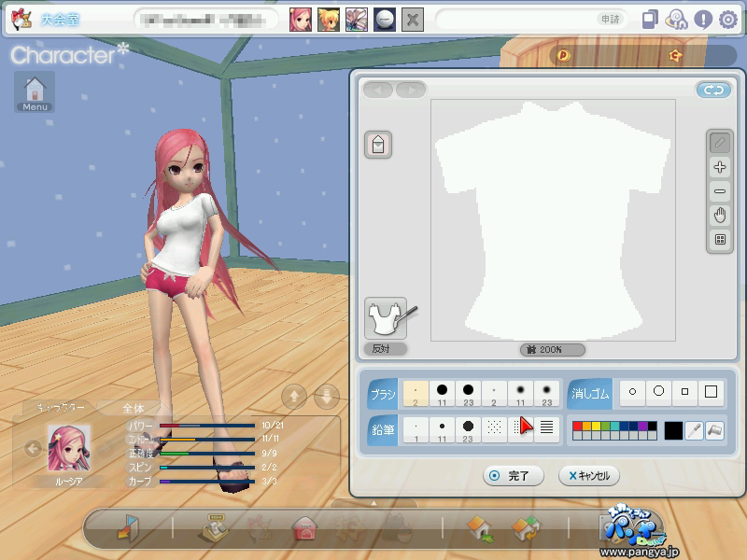747x560 pixels.
Task: Select pencil size 23
Action: coord(468,430)
